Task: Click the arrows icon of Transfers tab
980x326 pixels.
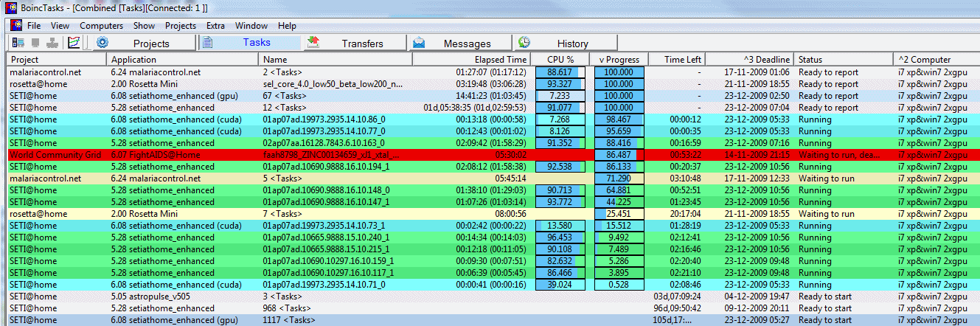Action: click(313, 43)
